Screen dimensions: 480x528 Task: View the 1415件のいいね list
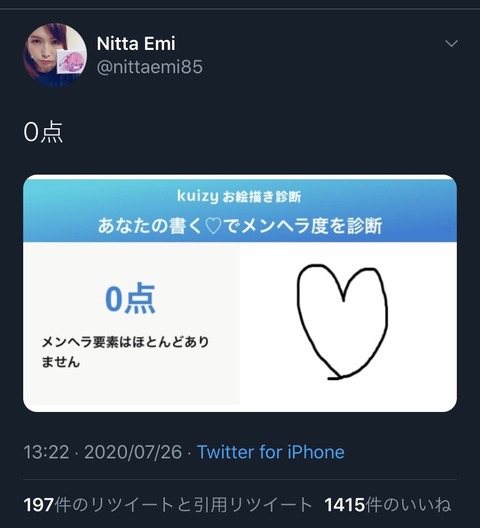point(388,505)
